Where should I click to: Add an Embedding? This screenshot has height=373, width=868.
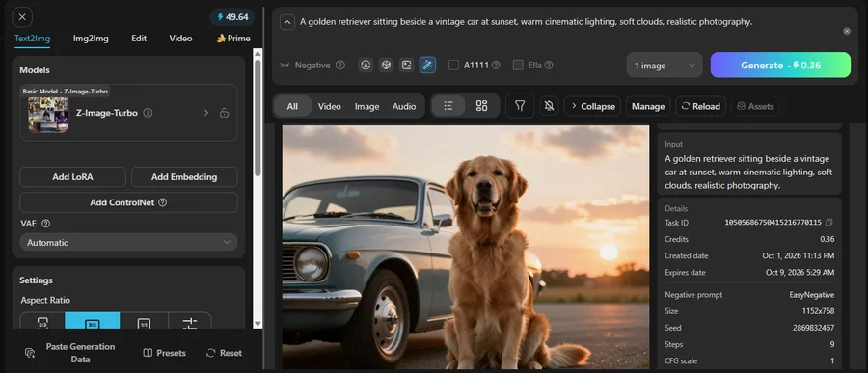coord(184,177)
